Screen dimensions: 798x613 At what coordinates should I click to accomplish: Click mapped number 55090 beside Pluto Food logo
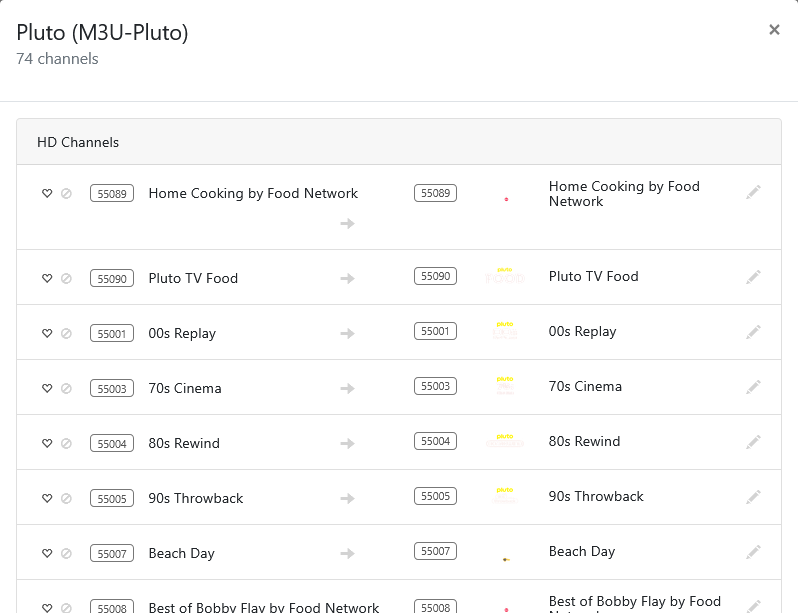coord(436,276)
